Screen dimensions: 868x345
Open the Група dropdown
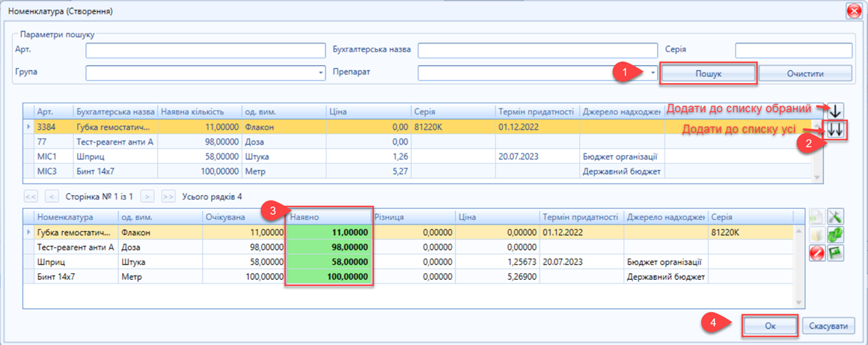(320, 73)
